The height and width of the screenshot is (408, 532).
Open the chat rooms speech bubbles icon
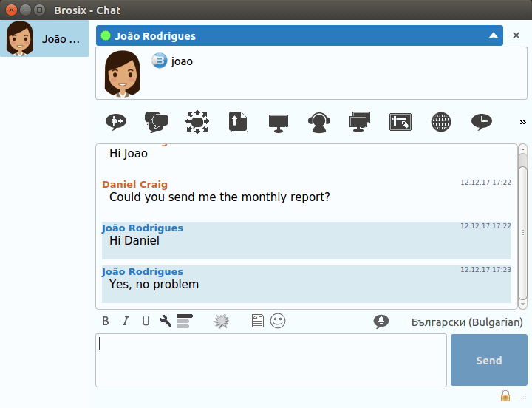coord(157,122)
